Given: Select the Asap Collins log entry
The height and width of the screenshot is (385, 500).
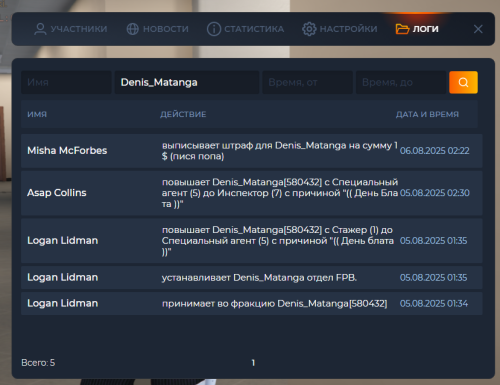Looking at the screenshot, I should tap(252, 193).
